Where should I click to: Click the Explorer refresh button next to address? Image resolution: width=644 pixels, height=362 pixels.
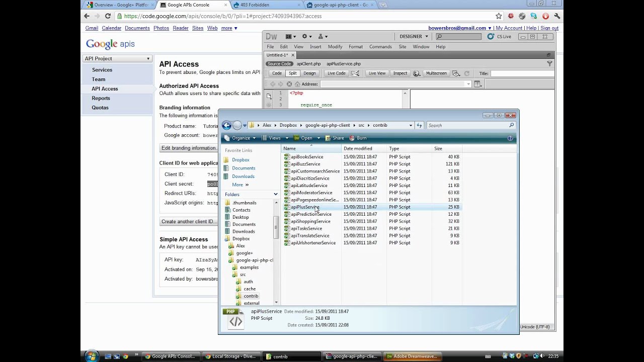(x=419, y=125)
